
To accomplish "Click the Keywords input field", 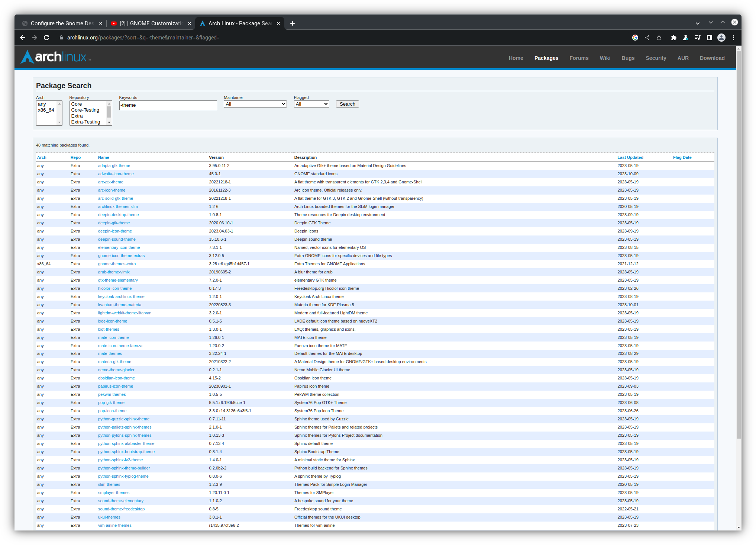I will [x=168, y=105].
